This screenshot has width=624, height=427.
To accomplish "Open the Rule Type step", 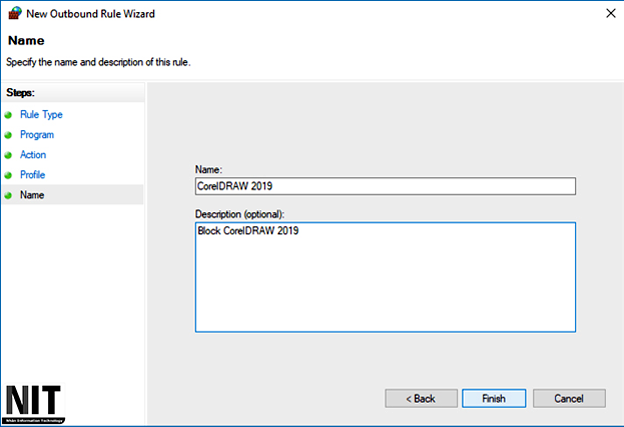I will 41,115.
